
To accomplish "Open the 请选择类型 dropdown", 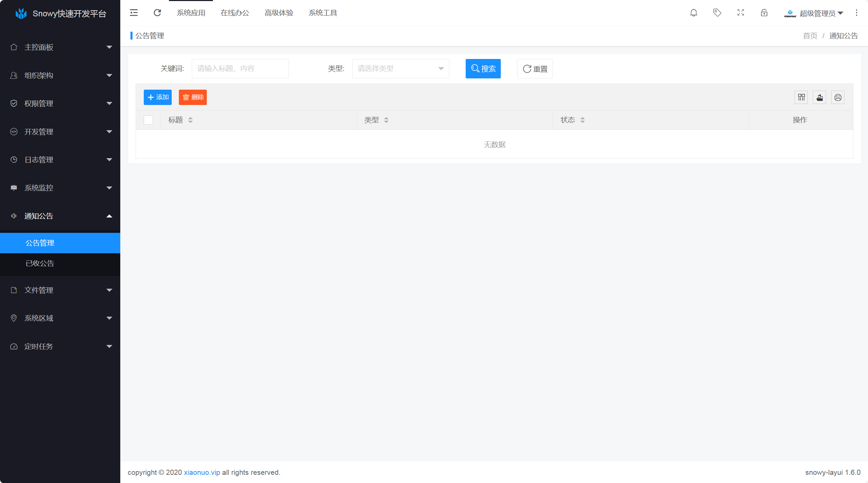I will (x=401, y=69).
